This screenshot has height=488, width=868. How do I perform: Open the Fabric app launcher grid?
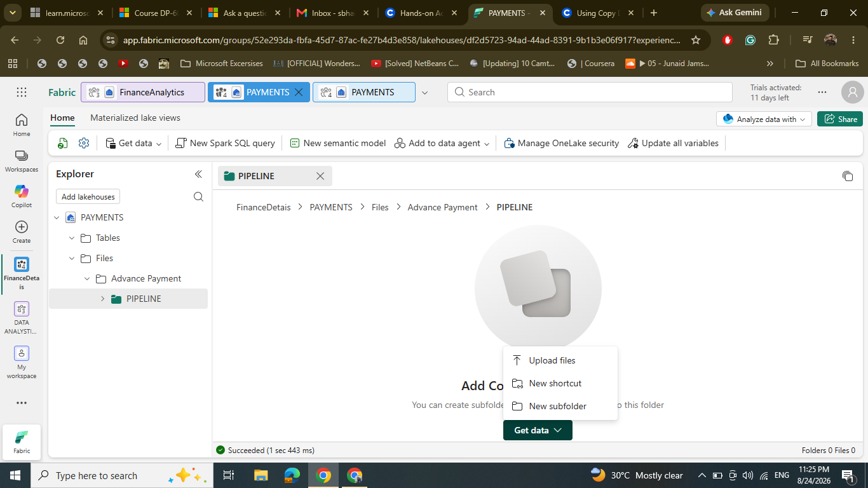coord(22,92)
